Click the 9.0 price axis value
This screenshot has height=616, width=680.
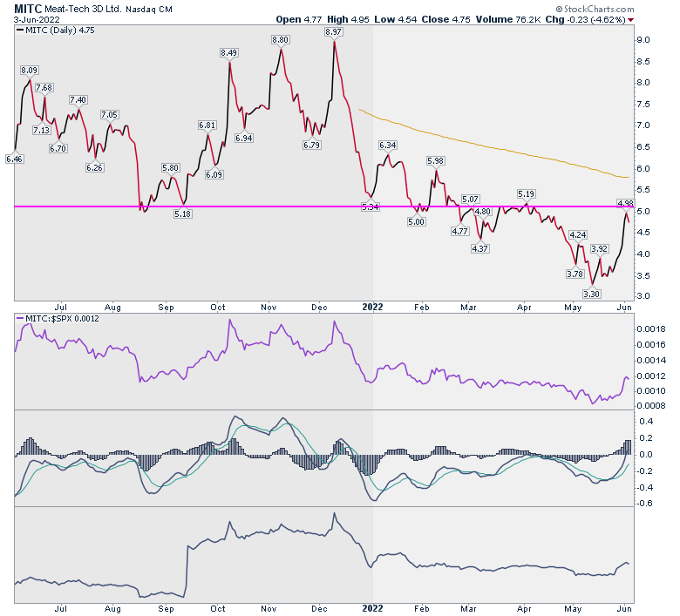643,40
